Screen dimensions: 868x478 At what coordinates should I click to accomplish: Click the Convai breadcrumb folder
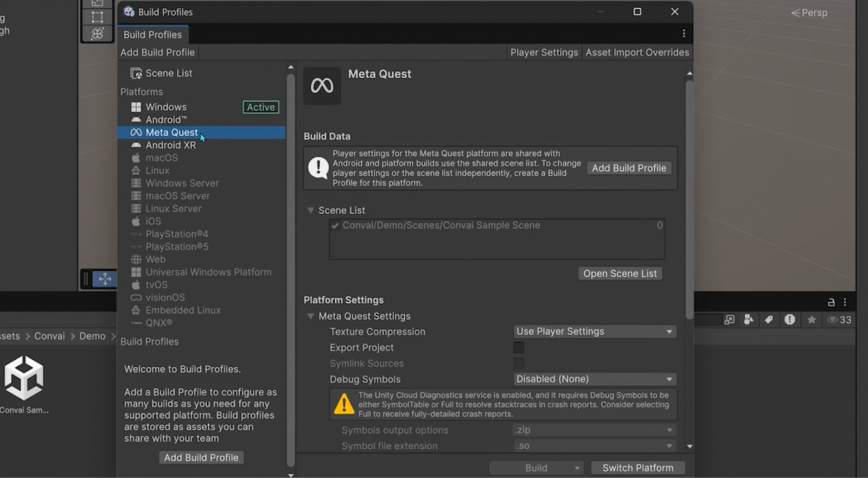coord(49,336)
